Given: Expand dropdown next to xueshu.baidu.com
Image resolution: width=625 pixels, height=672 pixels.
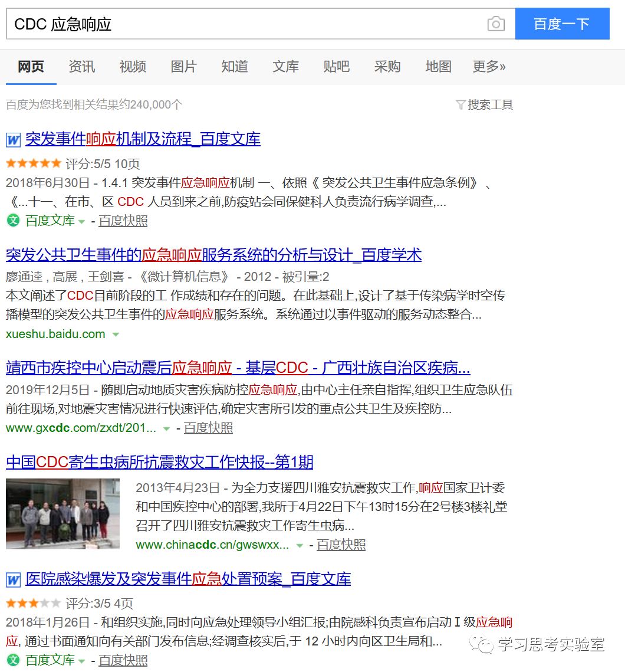Looking at the screenshot, I should pos(116,334).
